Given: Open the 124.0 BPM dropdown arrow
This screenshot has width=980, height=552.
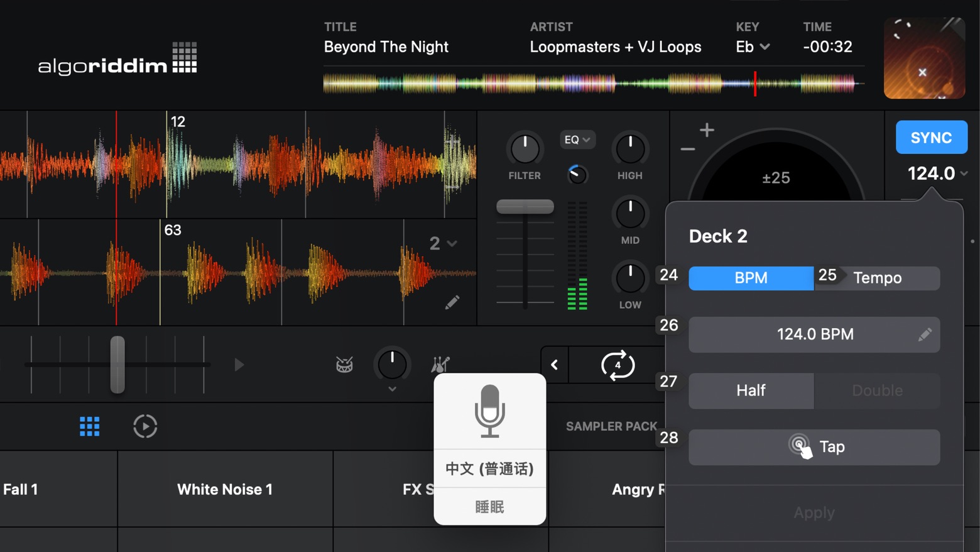Looking at the screenshot, I should point(964,173).
